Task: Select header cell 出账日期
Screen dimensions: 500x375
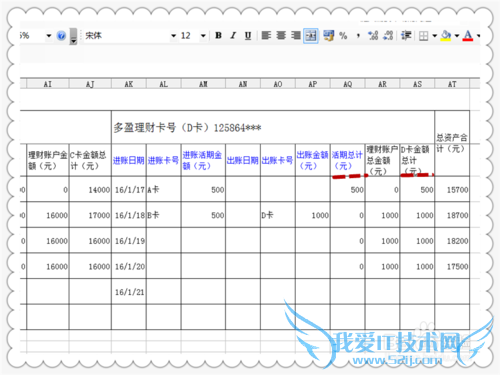Action: (x=243, y=160)
